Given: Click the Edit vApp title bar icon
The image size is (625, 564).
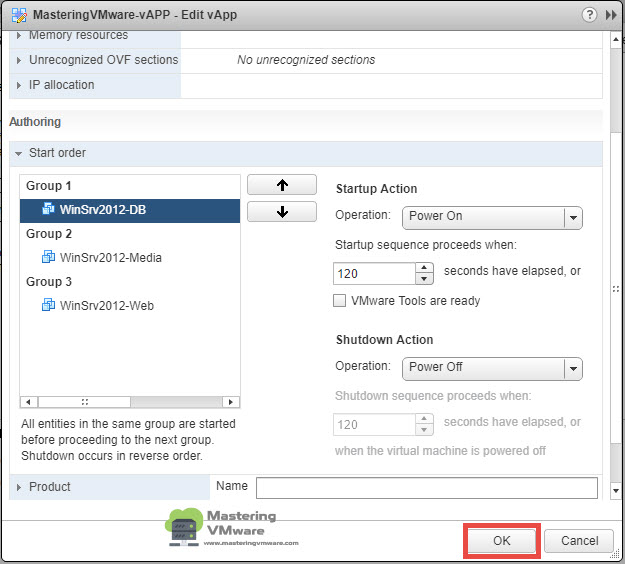Looking at the screenshot, I should pyautogui.click(x=19, y=15).
